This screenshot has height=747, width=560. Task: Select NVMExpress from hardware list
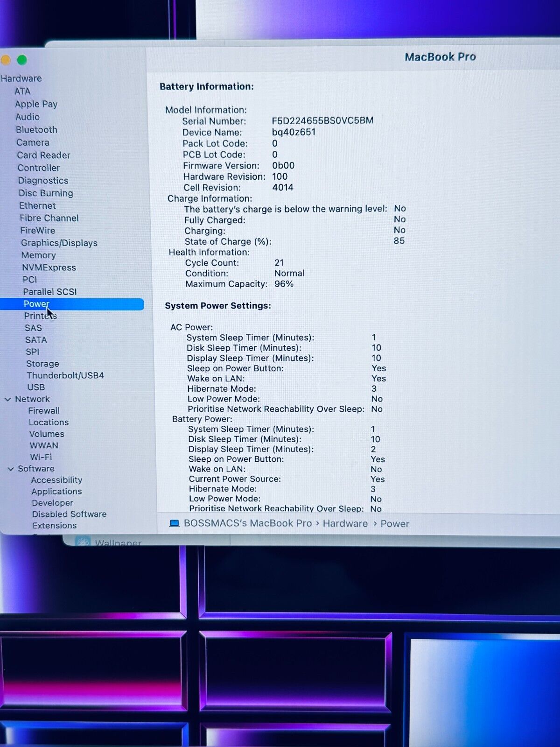click(49, 268)
